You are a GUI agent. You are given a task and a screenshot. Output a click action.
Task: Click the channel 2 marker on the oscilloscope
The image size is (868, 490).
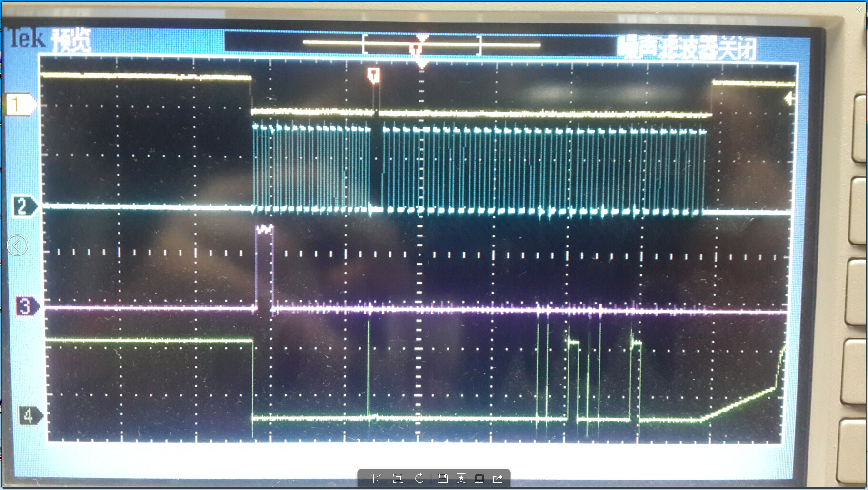coord(24,206)
